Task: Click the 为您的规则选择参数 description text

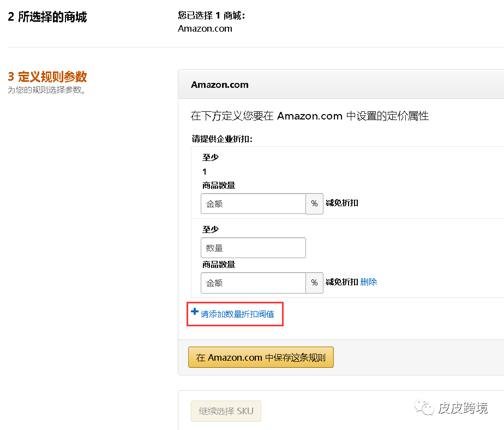Action: [x=47, y=90]
